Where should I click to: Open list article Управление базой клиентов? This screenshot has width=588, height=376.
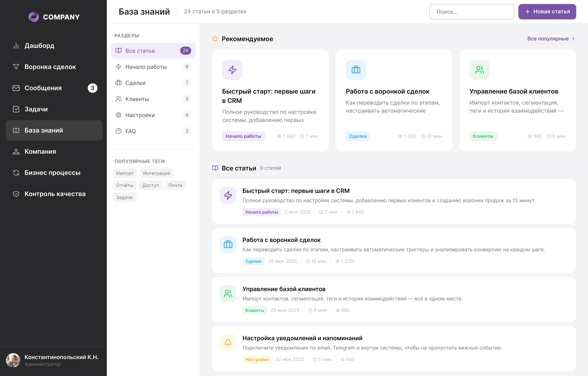tap(284, 289)
